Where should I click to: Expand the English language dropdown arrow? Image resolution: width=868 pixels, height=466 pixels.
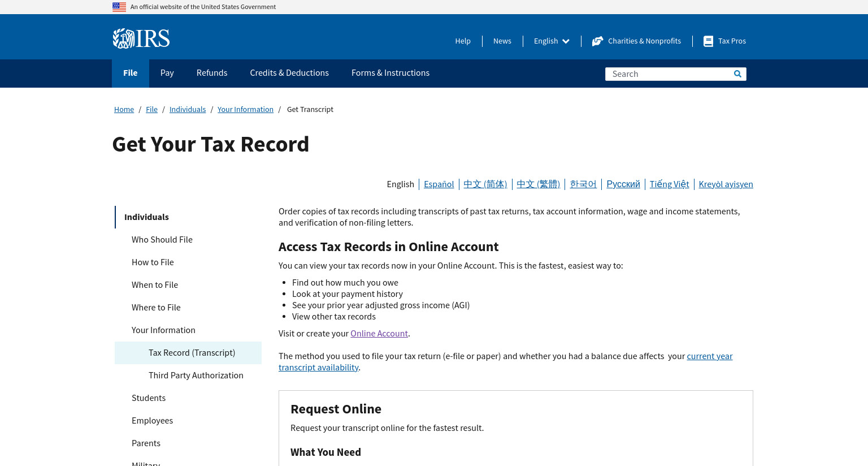566,41
